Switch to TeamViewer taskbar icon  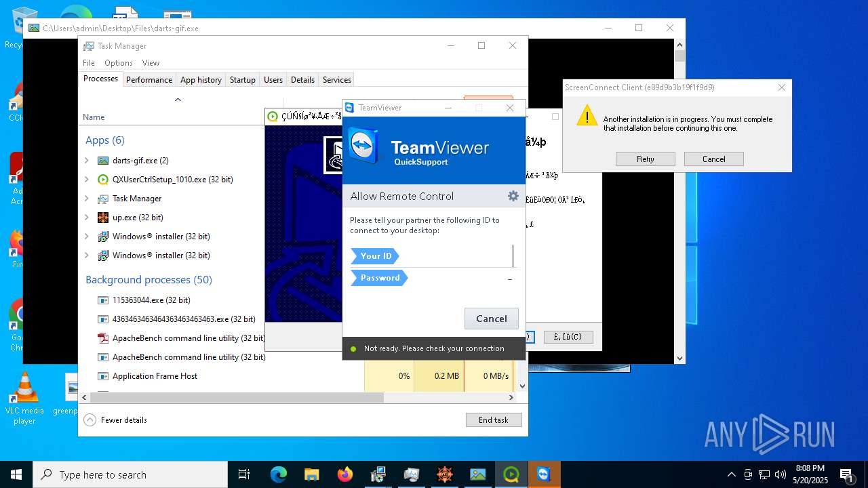click(545, 474)
